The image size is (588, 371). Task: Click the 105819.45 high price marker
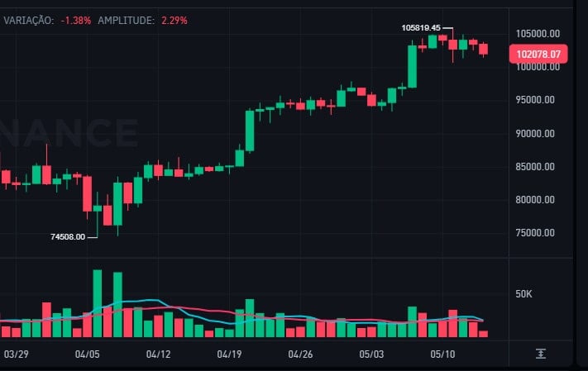pyautogui.click(x=421, y=27)
